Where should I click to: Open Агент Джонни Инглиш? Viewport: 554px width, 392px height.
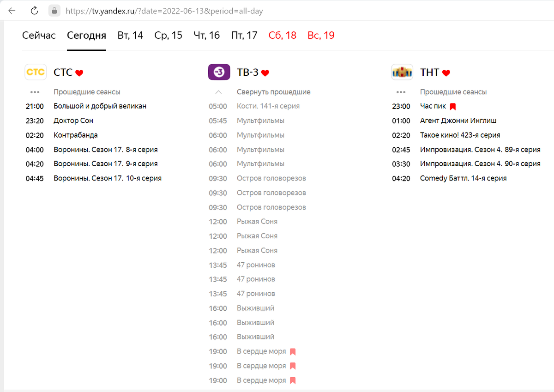pos(458,121)
